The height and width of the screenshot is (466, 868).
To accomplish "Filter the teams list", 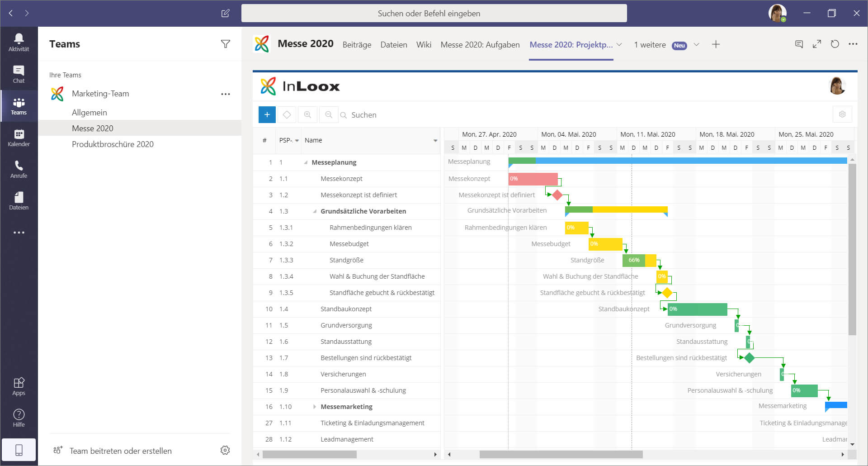I will 225,44.
